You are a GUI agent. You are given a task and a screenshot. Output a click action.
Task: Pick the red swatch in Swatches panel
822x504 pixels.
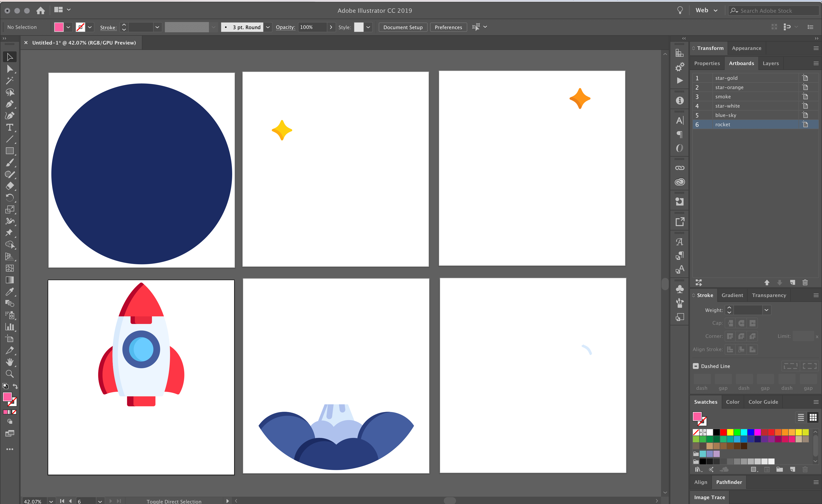pyautogui.click(x=723, y=432)
